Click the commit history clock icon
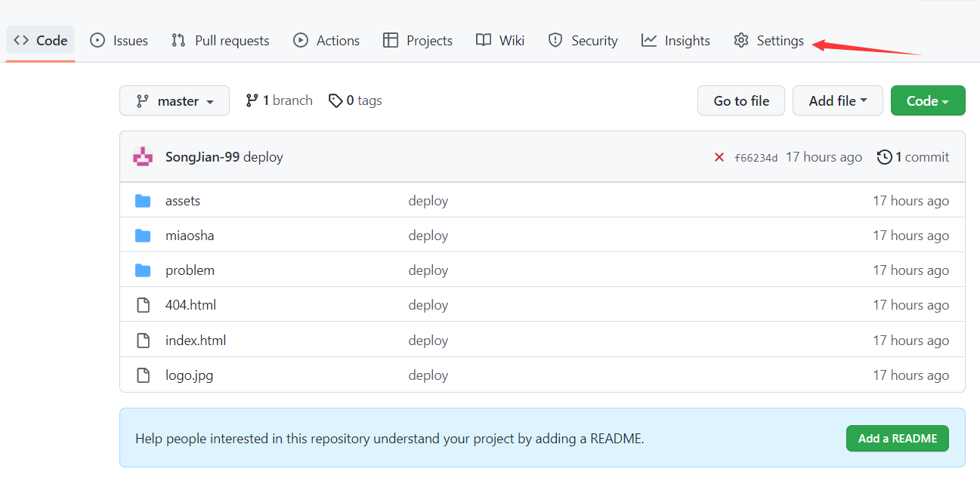Screen dimensions: 980x481 [884, 157]
